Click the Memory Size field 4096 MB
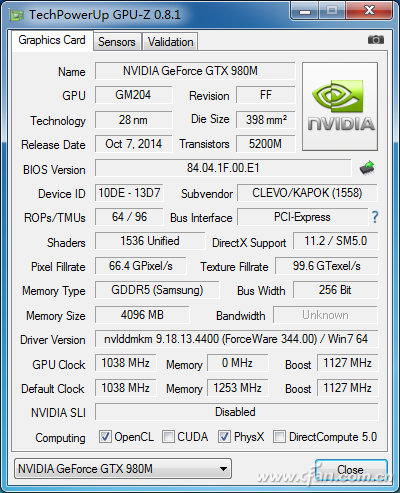Viewport: 400px width, 493px height. tap(142, 315)
